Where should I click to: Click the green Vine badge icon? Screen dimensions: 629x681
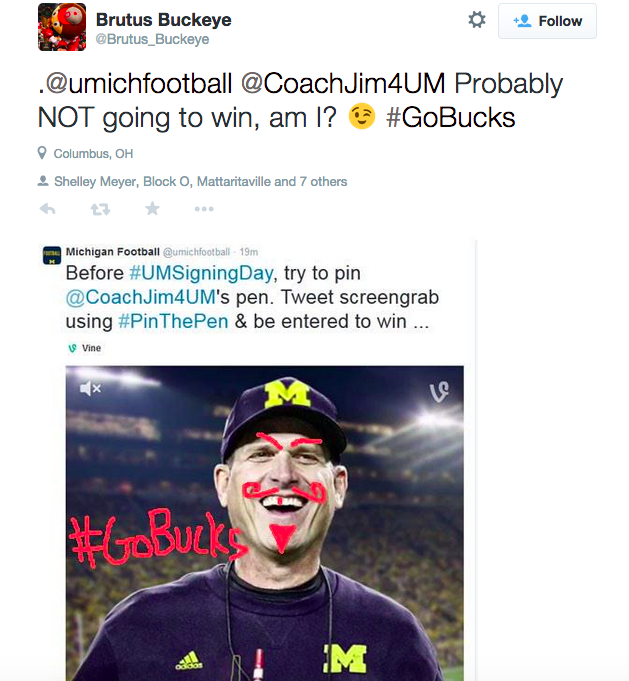[x=72, y=348]
